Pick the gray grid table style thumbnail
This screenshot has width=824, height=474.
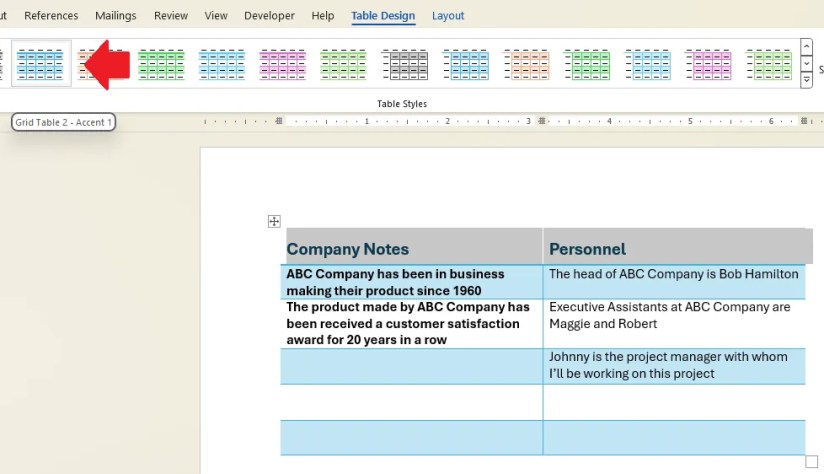click(405, 64)
